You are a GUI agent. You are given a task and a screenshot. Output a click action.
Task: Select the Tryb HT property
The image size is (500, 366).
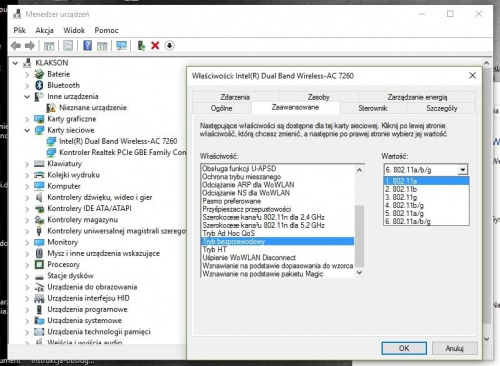tap(277, 249)
